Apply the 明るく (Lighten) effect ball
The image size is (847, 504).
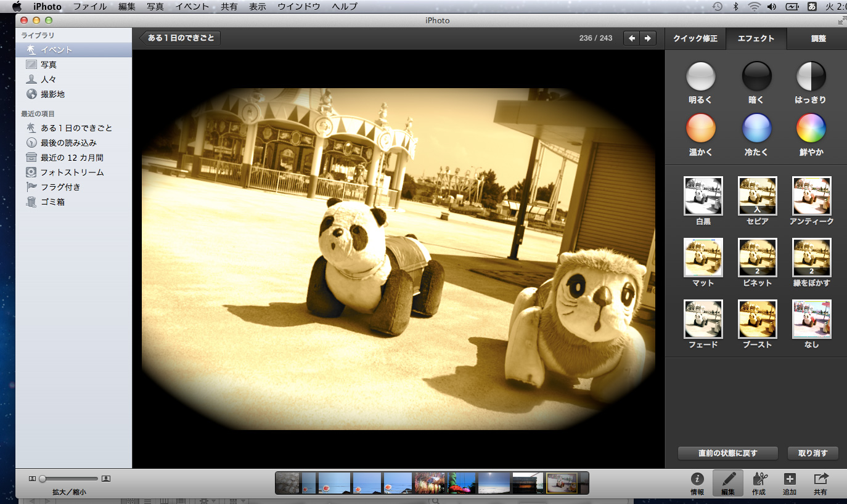[x=701, y=76]
